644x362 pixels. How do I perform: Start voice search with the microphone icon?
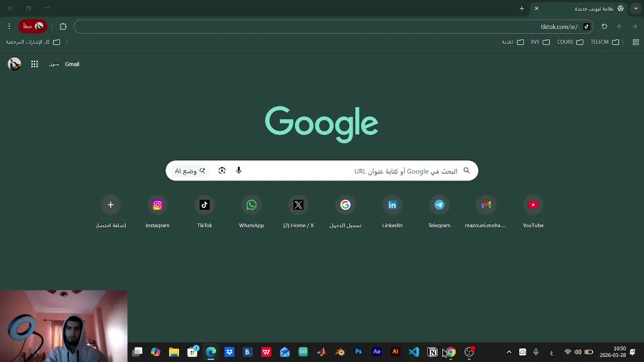[x=239, y=171]
